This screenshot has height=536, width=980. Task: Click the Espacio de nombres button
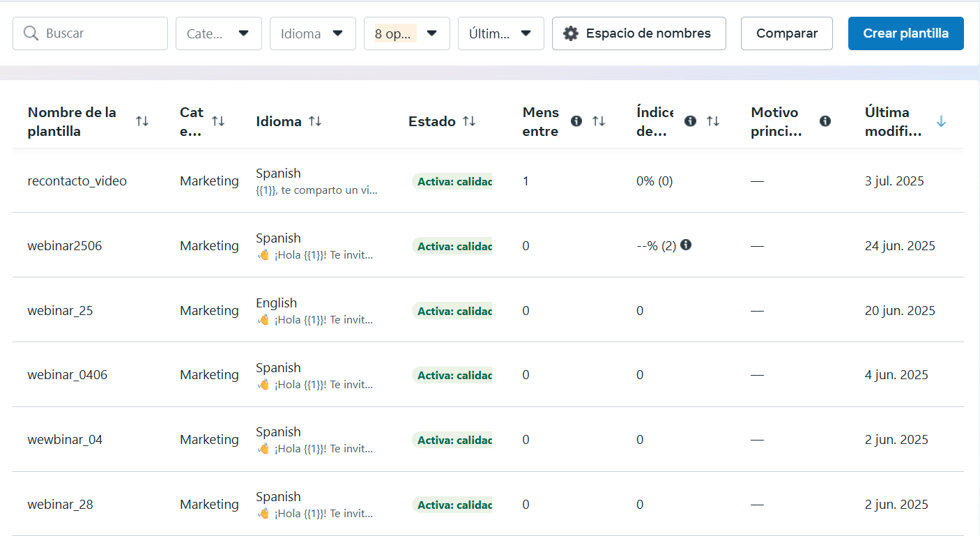(638, 33)
